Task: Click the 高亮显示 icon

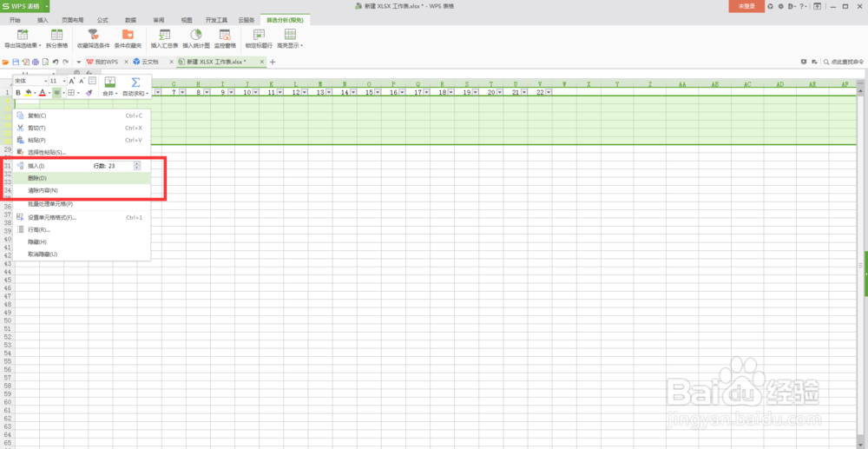Action: click(x=290, y=35)
